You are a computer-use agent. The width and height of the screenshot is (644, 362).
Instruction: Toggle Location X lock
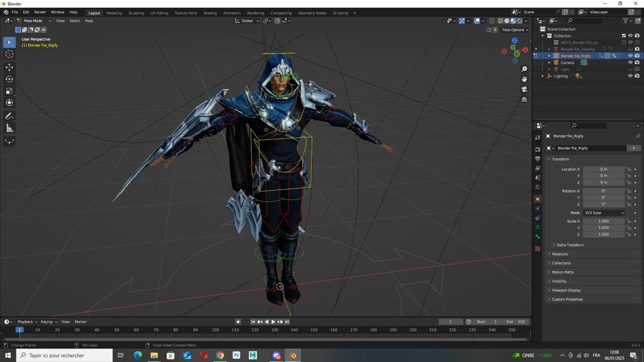tap(628, 169)
